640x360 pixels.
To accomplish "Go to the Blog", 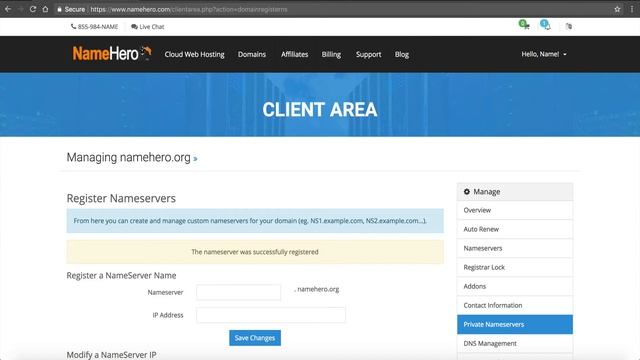I will (402, 54).
